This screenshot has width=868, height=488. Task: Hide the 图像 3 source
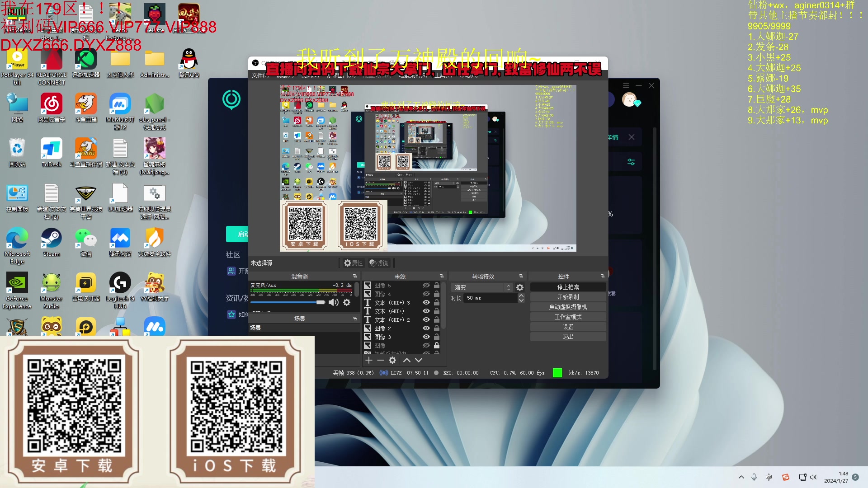tap(426, 337)
